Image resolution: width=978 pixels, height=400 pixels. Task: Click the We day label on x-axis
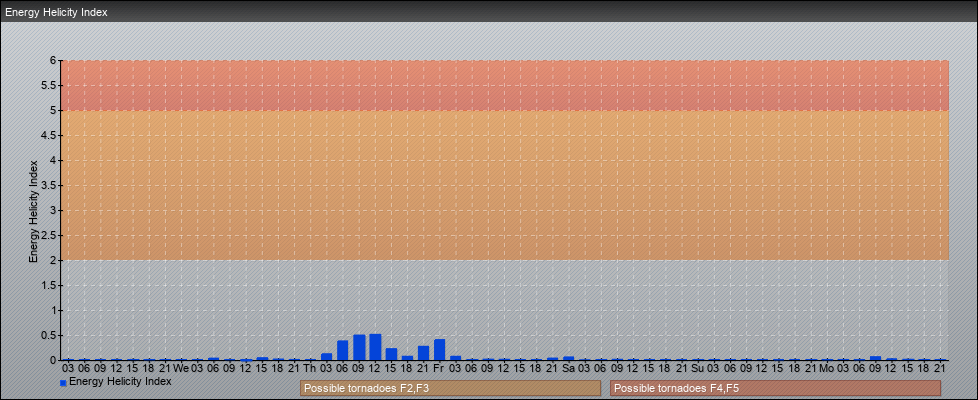click(181, 368)
